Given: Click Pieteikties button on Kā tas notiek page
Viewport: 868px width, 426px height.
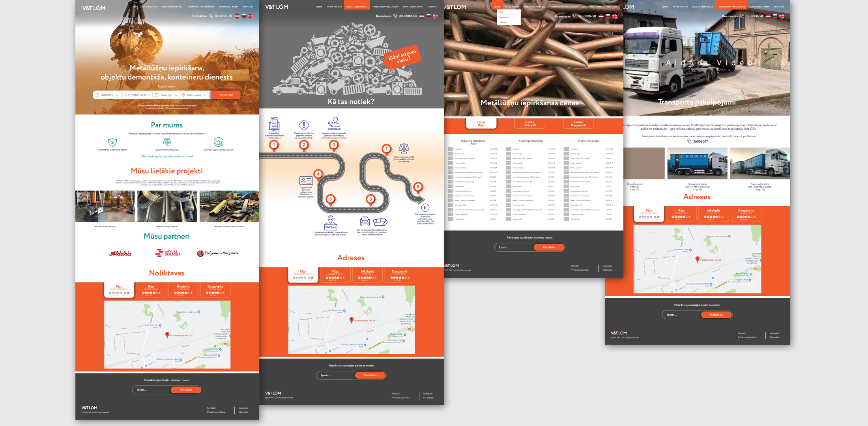Looking at the screenshot, I should tap(370, 375).
